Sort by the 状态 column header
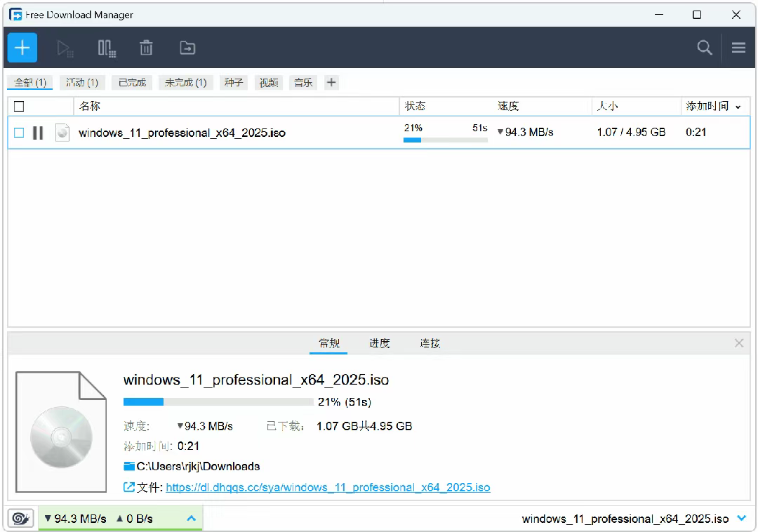758x532 pixels. coord(415,106)
